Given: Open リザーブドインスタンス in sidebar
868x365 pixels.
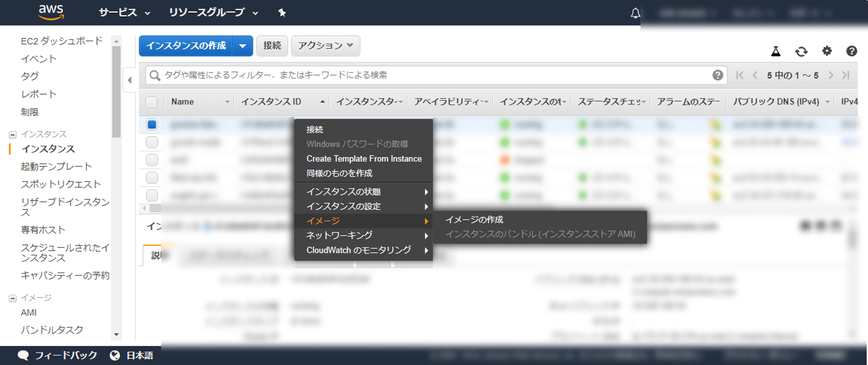Looking at the screenshot, I should pyautogui.click(x=65, y=207).
